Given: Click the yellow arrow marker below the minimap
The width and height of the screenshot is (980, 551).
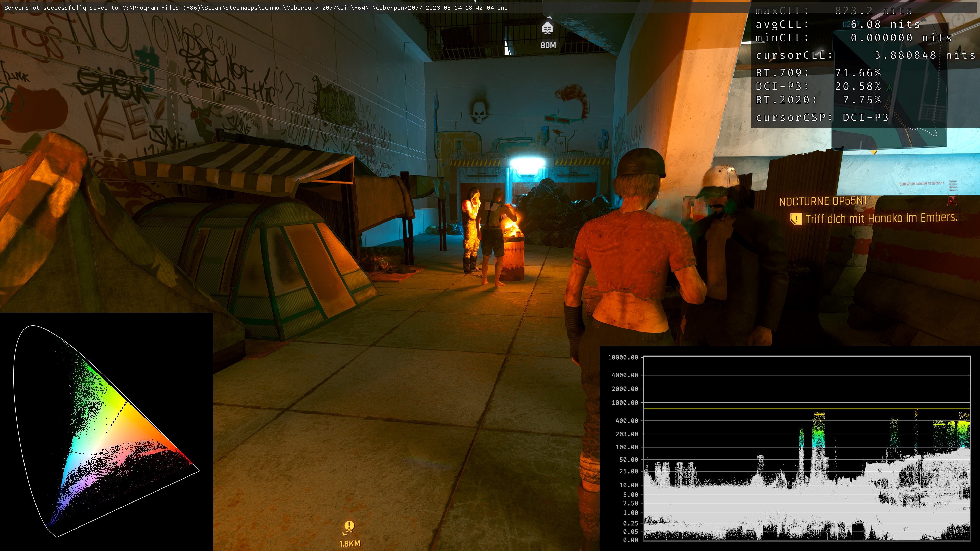Looking at the screenshot, I should (874, 152).
